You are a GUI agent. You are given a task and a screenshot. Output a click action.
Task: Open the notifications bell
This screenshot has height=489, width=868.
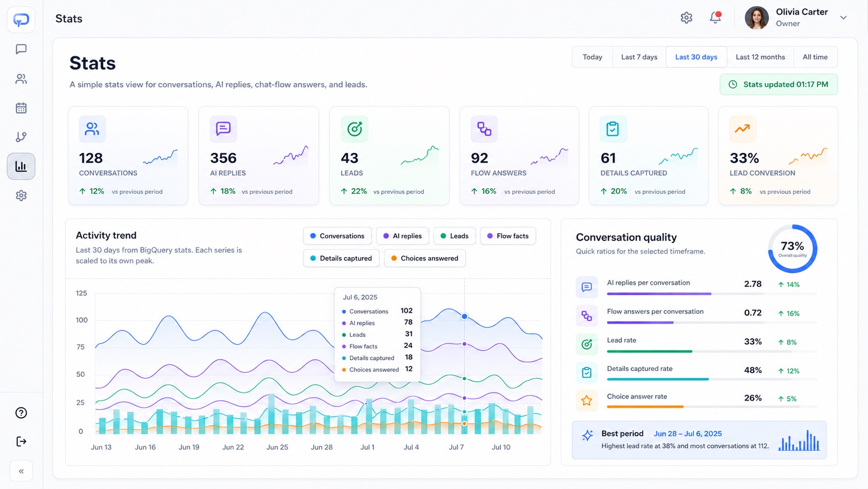[715, 18]
